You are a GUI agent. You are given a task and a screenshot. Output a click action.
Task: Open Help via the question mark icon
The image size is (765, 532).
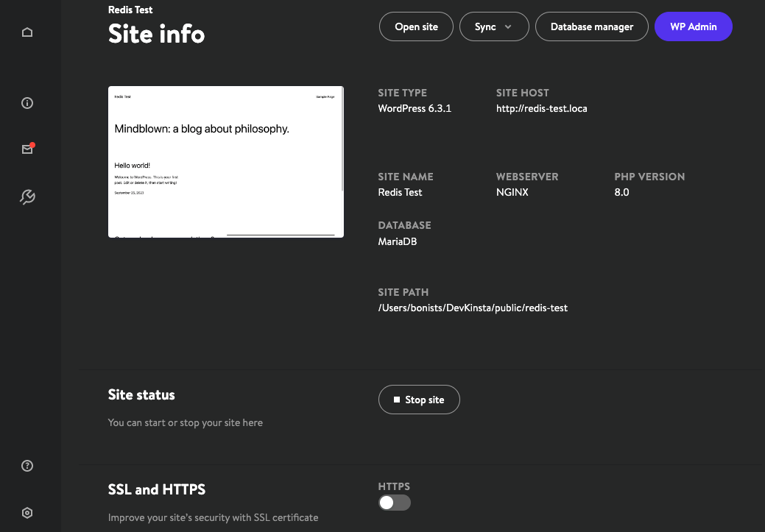[27, 466]
